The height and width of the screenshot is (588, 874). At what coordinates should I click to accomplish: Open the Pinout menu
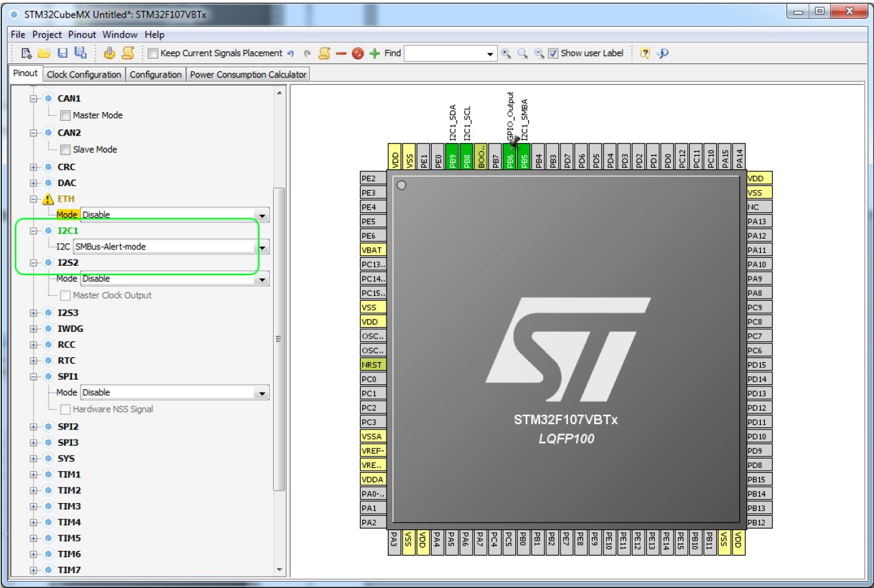pyautogui.click(x=82, y=34)
